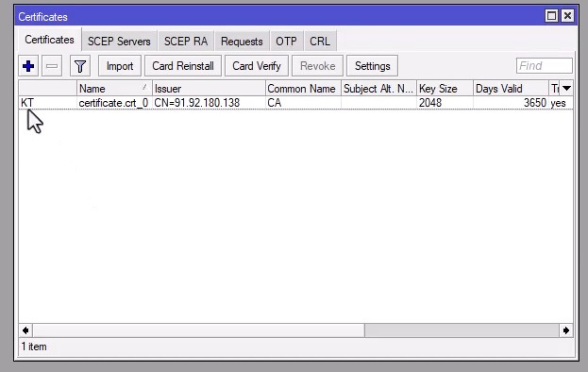Click the yes trusted cell
This screenshot has width=588, height=372.
pos(561,103)
